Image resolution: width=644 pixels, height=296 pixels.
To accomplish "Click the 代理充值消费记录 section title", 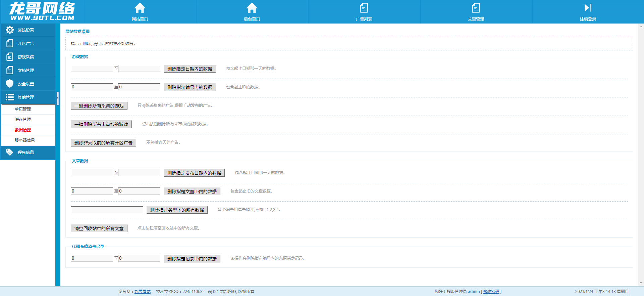I will click(x=88, y=247).
